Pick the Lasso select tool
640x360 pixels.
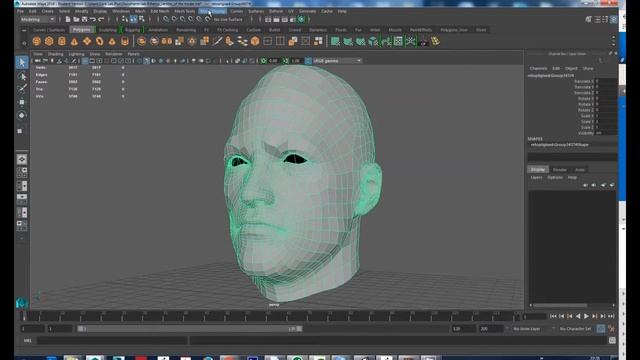22,76
